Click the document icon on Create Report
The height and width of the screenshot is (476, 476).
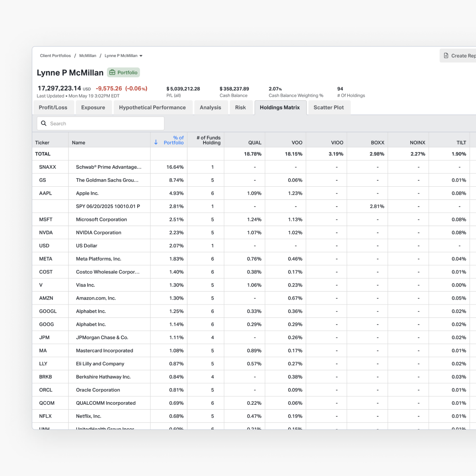[446, 56]
